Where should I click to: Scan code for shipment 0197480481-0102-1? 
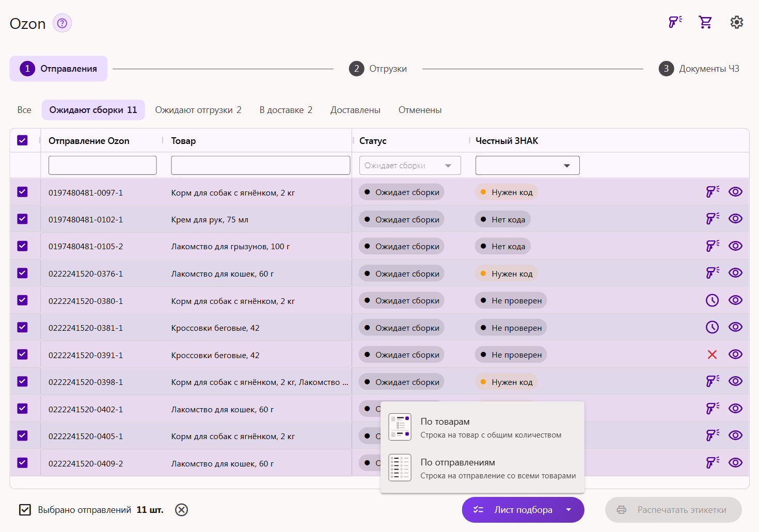[713, 219]
